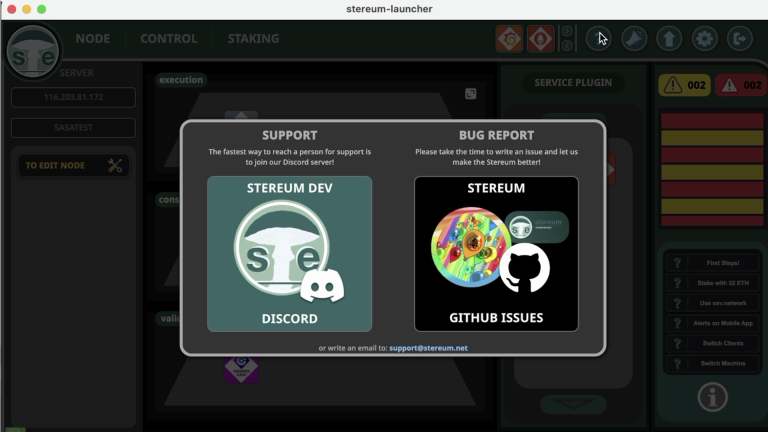Screen dimensions: 768x432
Task: Click the GitHub Octocat logo
Action: (525, 268)
